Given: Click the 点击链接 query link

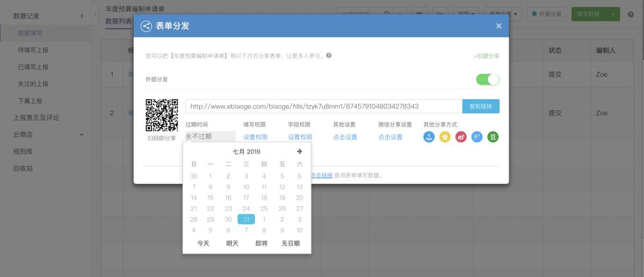Looking at the screenshot, I should tap(321, 175).
